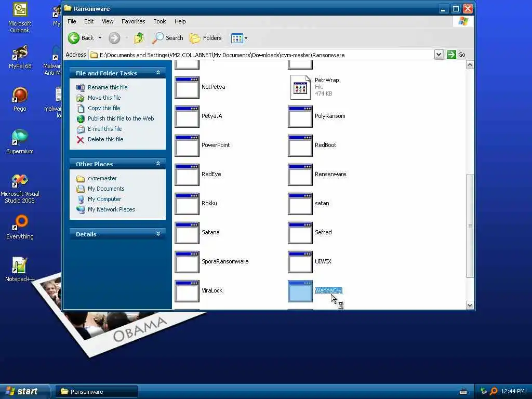Click E-mail this file link

pos(104,129)
